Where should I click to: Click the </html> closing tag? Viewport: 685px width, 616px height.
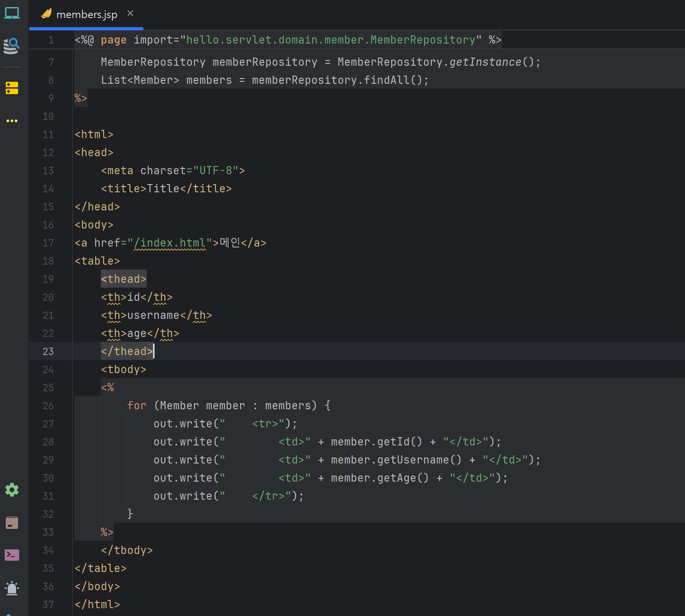(x=97, y=604)
